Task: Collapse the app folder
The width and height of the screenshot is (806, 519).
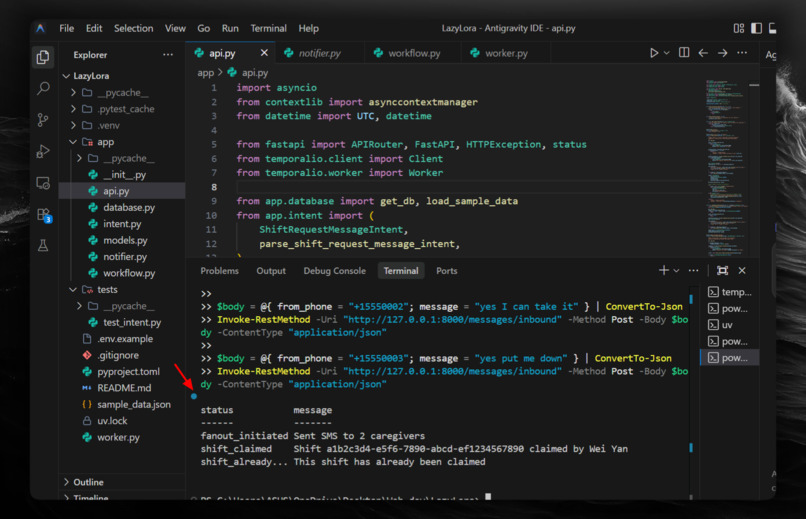Action: click(x=122, y=142)
